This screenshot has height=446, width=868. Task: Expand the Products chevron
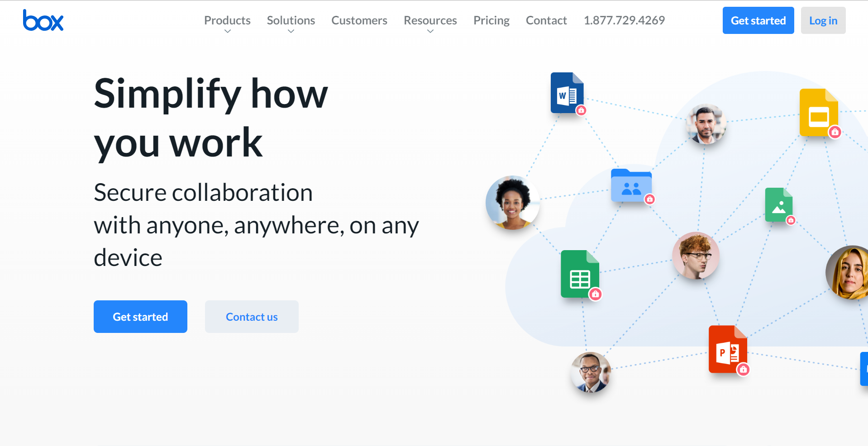pos(228,31)
